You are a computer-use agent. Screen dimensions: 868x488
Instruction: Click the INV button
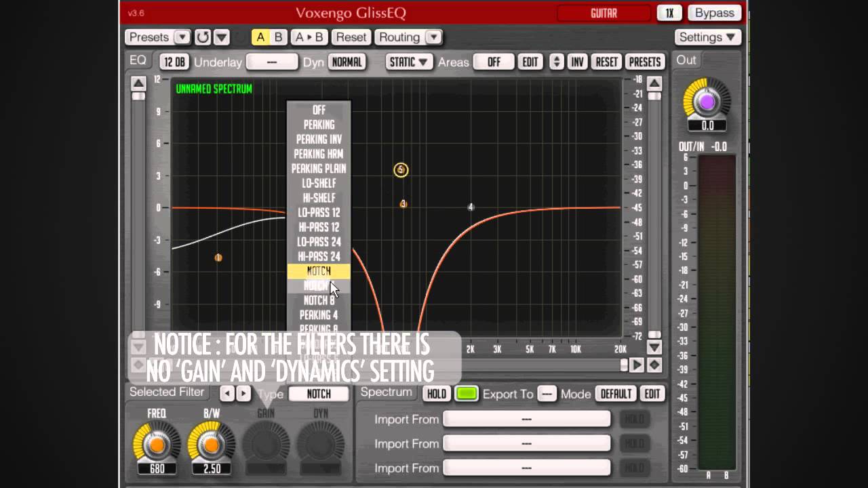577,62
